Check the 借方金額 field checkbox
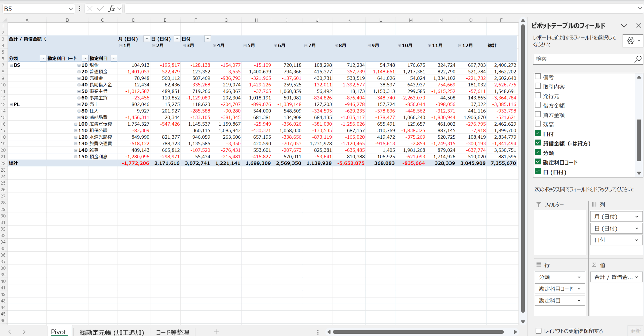Viewport: 644px width, 336px height. click(x=538, y=105)
